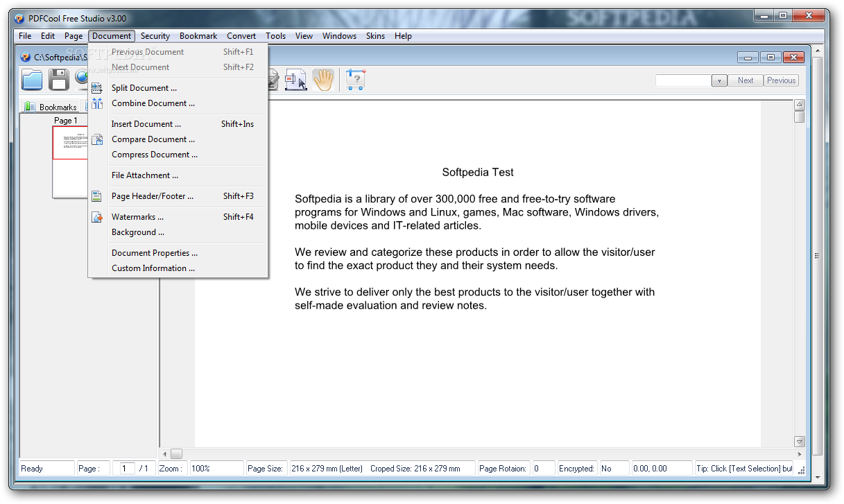The image size is (844, 504).
Task: Click the Encrypted 'No' value
Action: point(607,469)
